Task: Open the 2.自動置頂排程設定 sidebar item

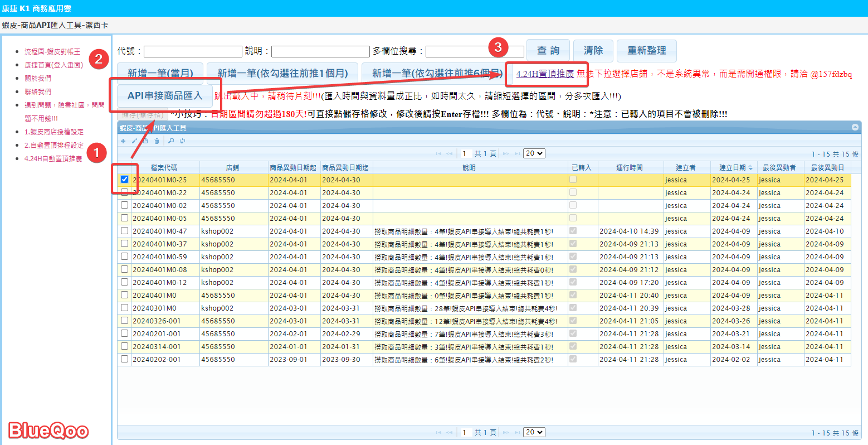Action: pyautogui.click(x=54, y=146)
